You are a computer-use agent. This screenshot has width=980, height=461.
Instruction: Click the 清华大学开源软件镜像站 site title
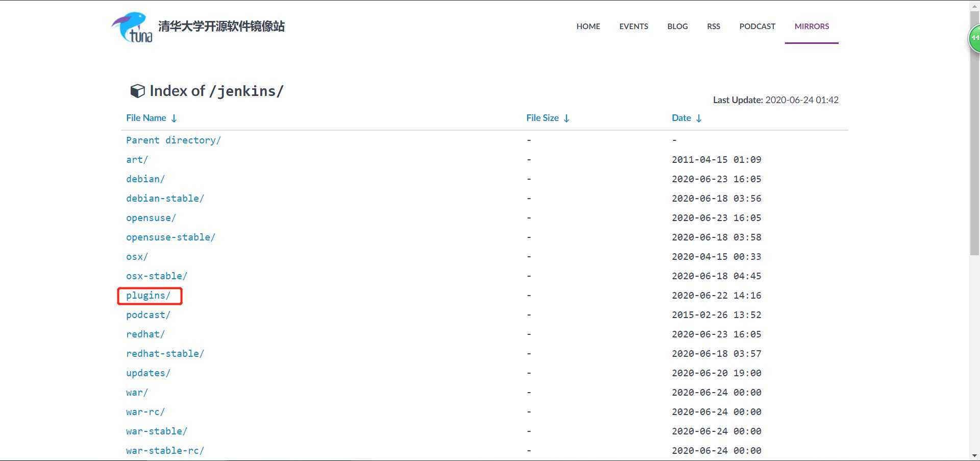tap(222, 27)
